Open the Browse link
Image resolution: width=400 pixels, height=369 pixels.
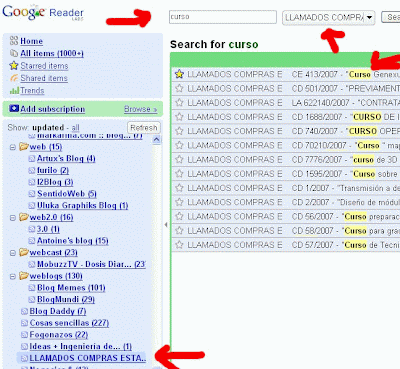pos(140,109)
